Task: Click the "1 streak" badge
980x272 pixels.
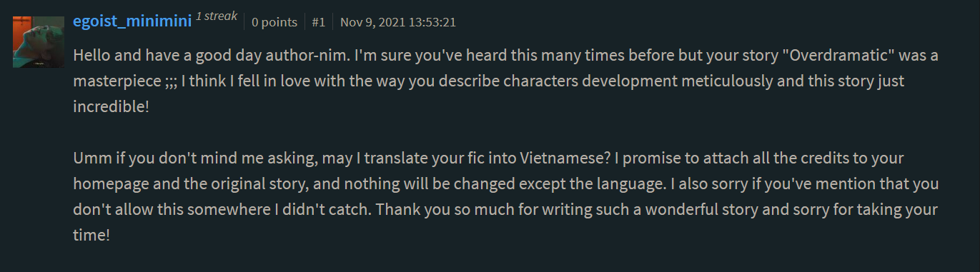Action: [x=217, y=17]
